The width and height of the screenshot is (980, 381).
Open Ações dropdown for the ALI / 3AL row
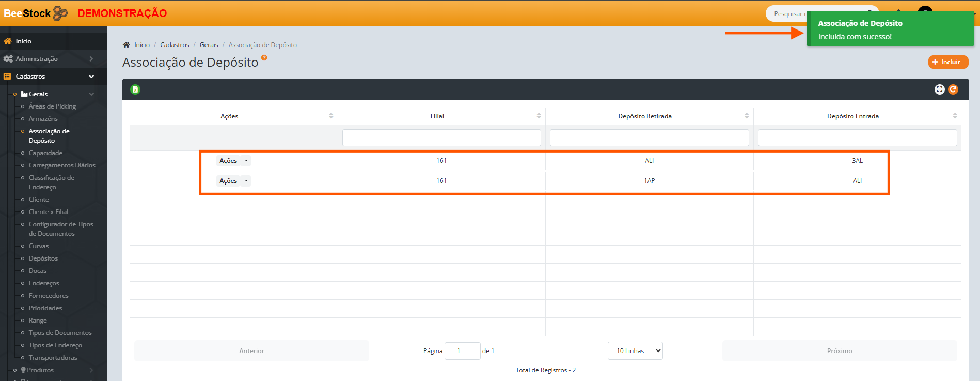tap(233, 161)
